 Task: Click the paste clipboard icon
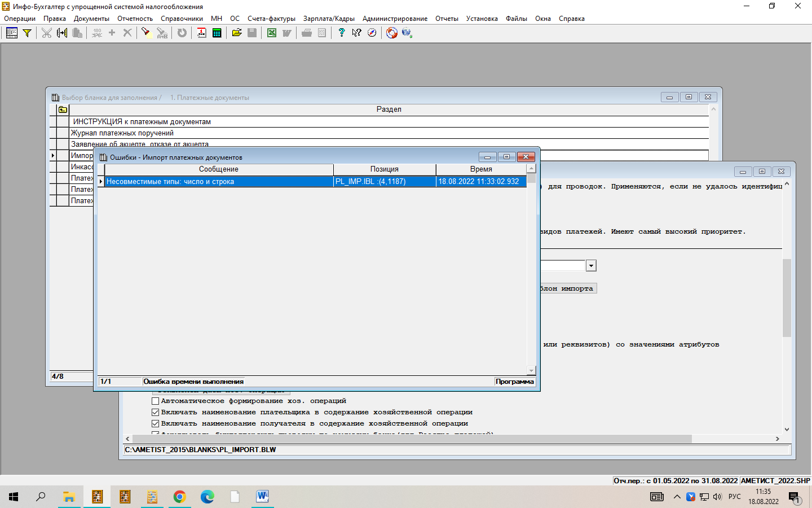coord(77,33)
